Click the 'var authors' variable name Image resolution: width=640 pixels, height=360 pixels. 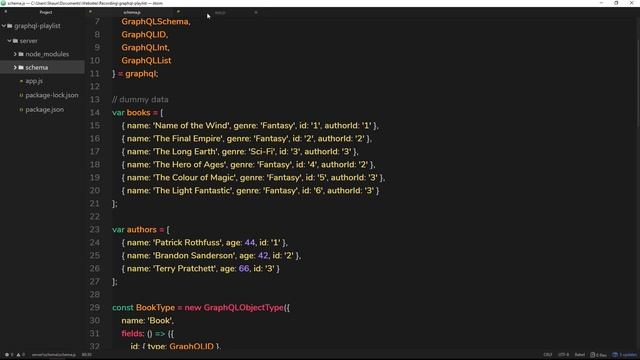(142, 229)
